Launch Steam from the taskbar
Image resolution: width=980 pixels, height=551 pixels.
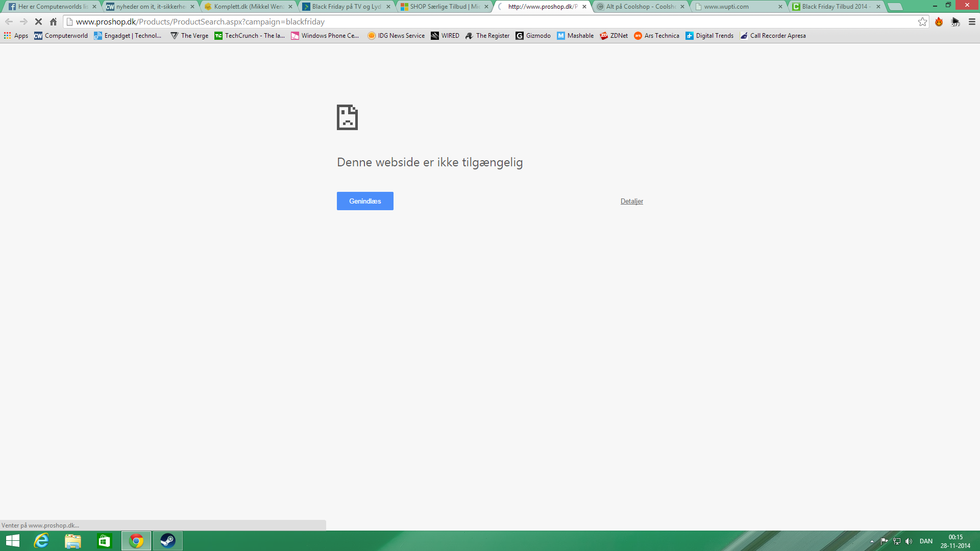(x=168, y=541)
